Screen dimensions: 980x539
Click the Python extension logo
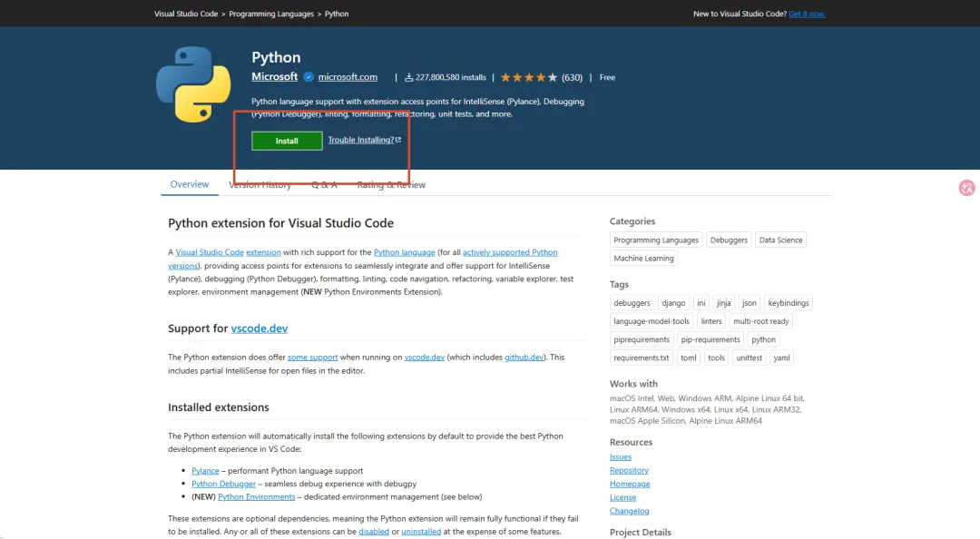[193, 83]
